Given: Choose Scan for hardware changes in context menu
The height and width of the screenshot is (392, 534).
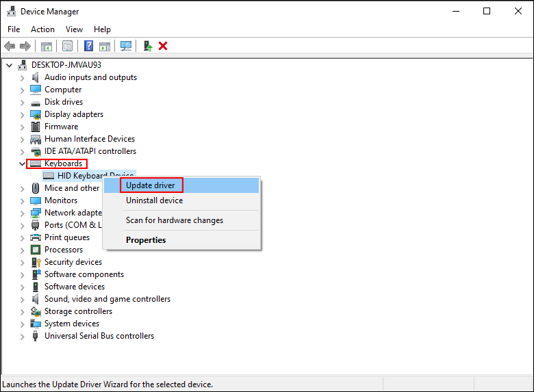Looking at the screenshot, I should click(181, 220).
